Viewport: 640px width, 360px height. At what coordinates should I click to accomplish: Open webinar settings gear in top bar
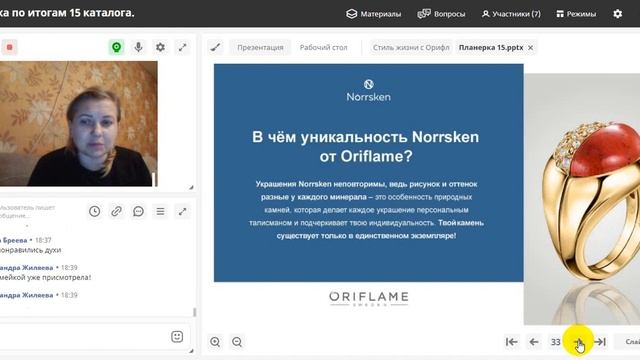click(618, 14)
